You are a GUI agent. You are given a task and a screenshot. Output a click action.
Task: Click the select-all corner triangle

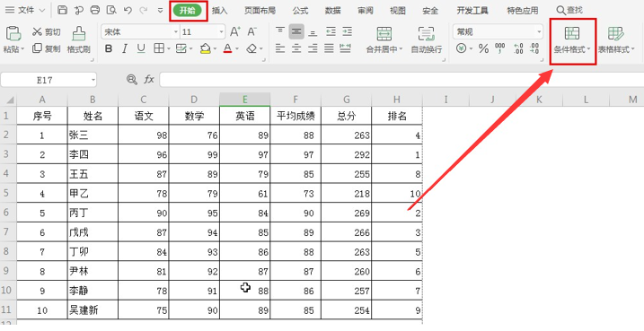9,100
